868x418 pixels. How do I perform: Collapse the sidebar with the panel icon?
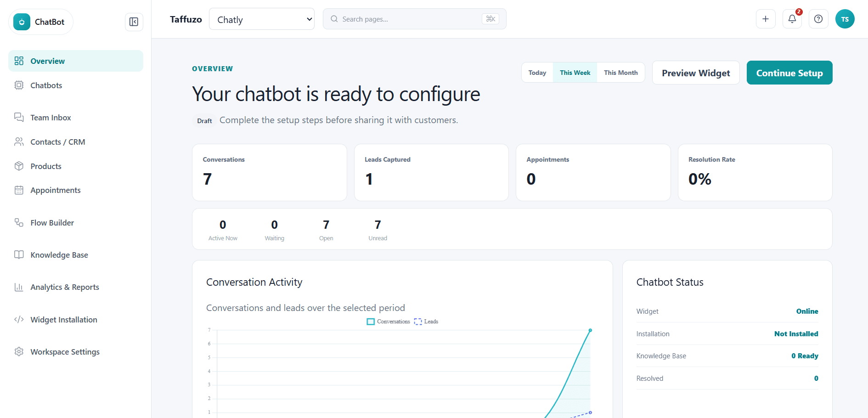pyautogui.click(x=134, y=22)
